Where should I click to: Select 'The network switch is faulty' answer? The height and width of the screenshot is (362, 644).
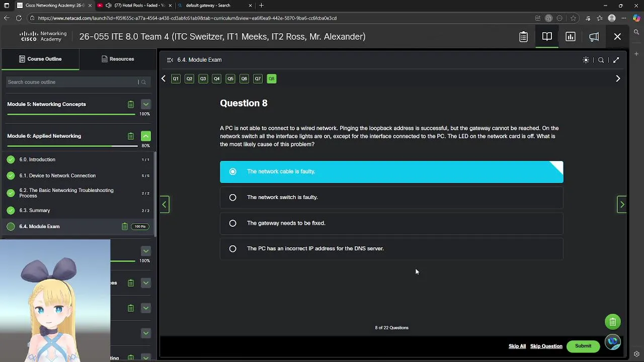point(391,198)
